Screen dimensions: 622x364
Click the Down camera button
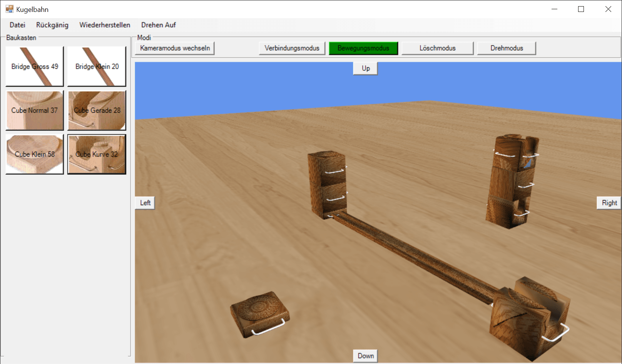tap(365, 356)
